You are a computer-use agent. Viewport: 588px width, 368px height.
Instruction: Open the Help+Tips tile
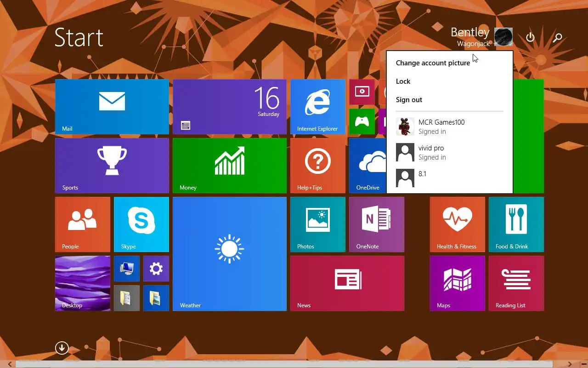pos(318,166)
